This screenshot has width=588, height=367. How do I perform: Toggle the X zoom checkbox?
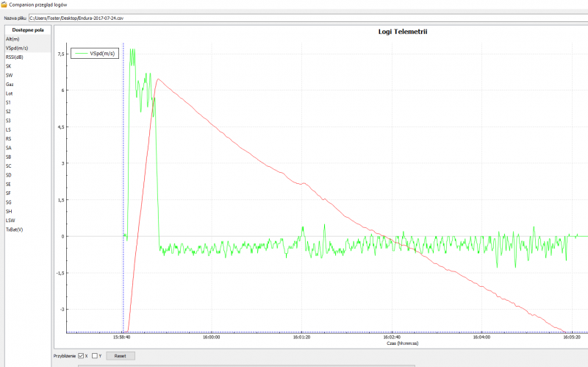82,356
